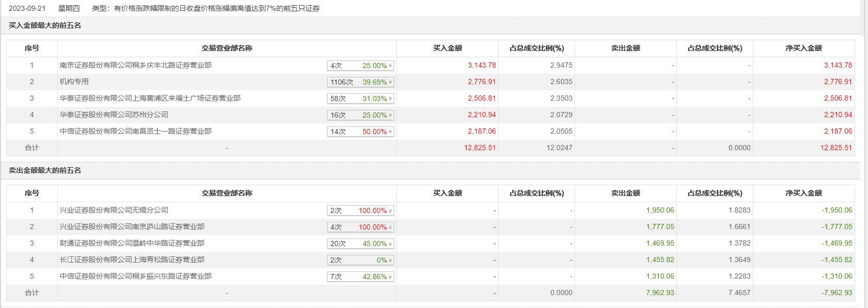Expand the 4次 25.00% badge for 南京证券

[x=360, y=66]
